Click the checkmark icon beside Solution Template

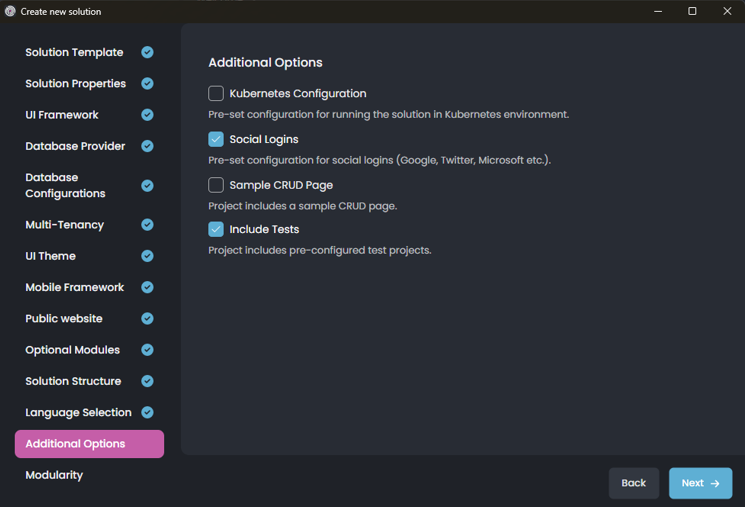coord(147,52)
